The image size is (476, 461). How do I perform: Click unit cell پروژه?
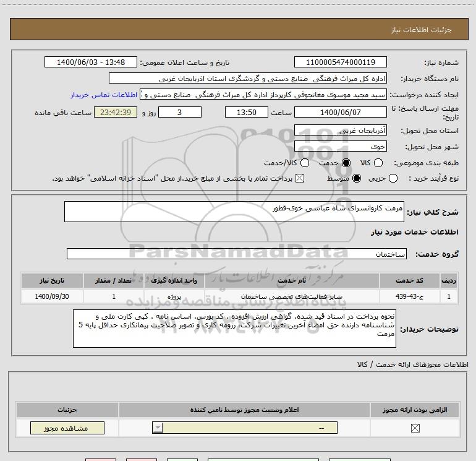(174, 296)
